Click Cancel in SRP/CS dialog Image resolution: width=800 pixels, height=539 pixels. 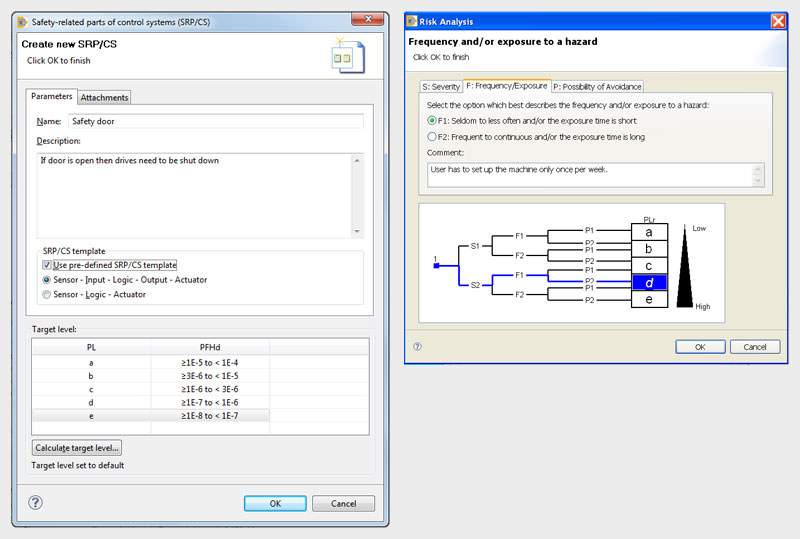point(343,503)
